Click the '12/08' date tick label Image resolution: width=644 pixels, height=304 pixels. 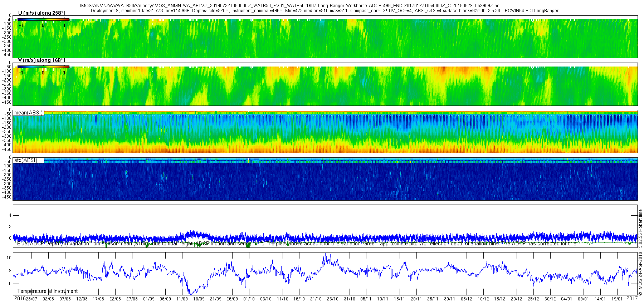point(82,299)
